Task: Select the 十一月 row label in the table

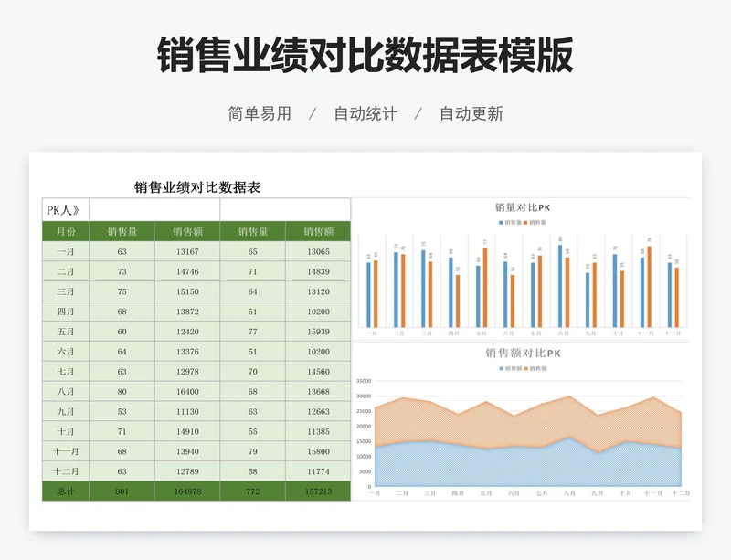Action: coord(66,451)
